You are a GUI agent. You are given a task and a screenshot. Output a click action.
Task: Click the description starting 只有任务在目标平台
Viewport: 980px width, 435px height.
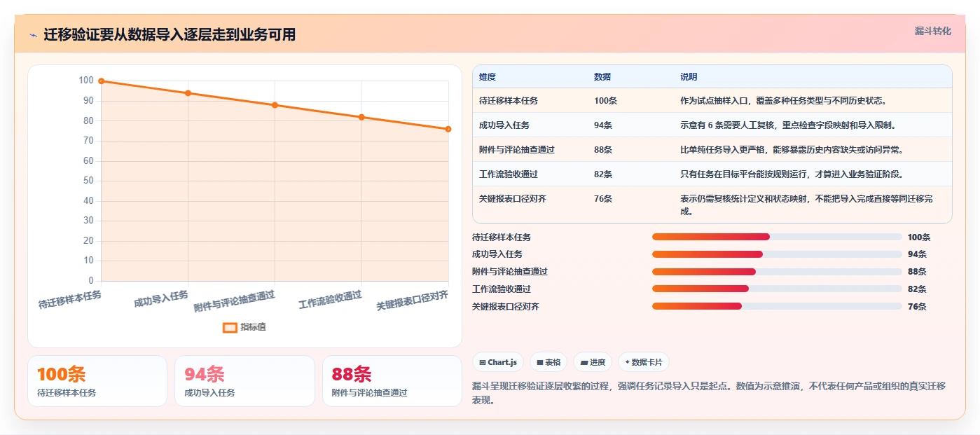(792, 174)
